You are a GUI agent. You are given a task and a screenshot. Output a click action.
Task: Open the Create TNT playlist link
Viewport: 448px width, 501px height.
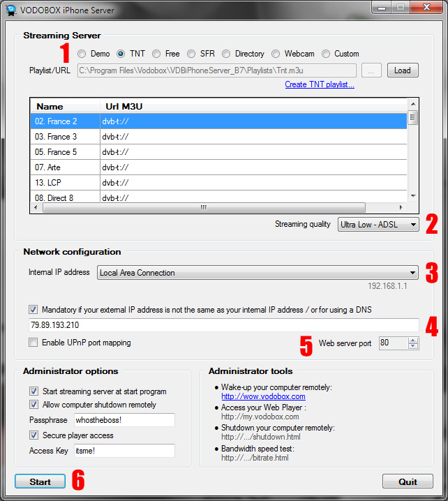click(320, 84)
